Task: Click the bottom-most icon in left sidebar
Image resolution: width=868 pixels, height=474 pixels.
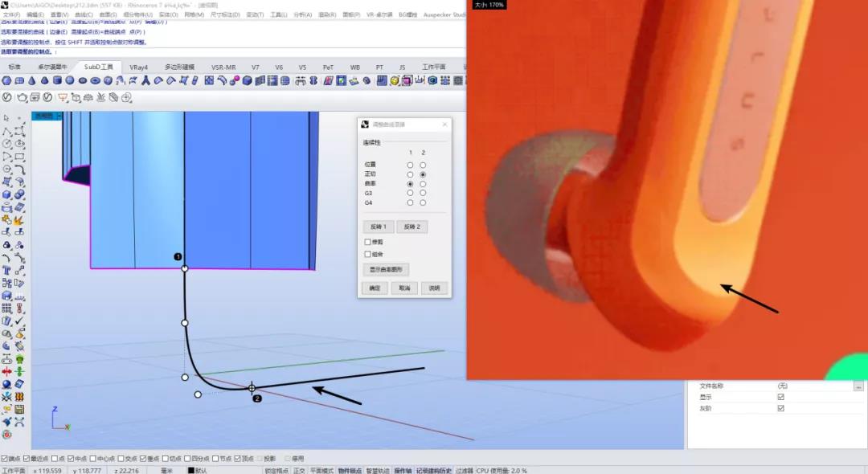Action: click(6, 434)
